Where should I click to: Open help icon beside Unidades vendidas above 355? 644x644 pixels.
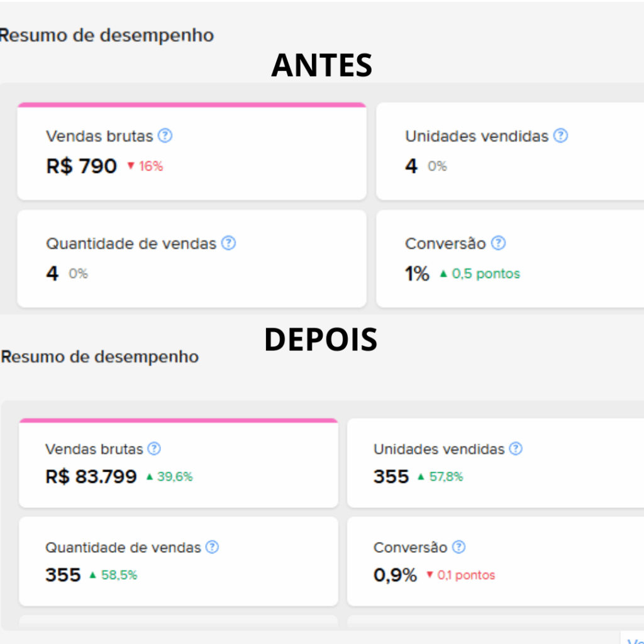pyautogui.click(x=516, y=449)
